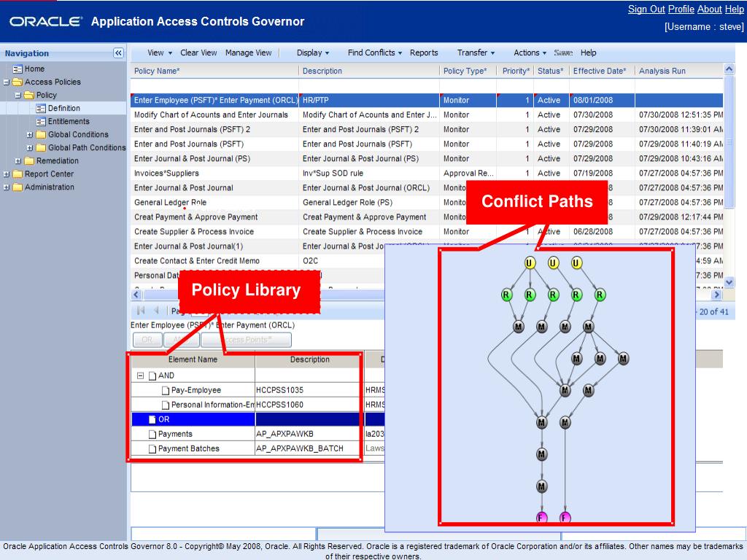Image resolution: width=747 pixels, height=560 pixels.
Task: Click the page icon beside Personal Information-Em
Action: click(166, 405)
